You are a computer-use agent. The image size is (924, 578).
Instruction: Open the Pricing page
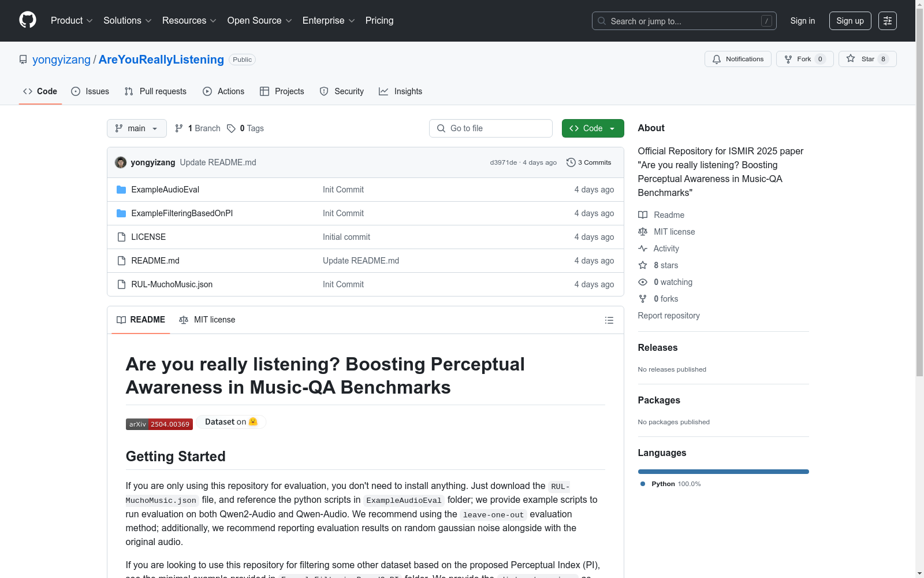(379, 21)
